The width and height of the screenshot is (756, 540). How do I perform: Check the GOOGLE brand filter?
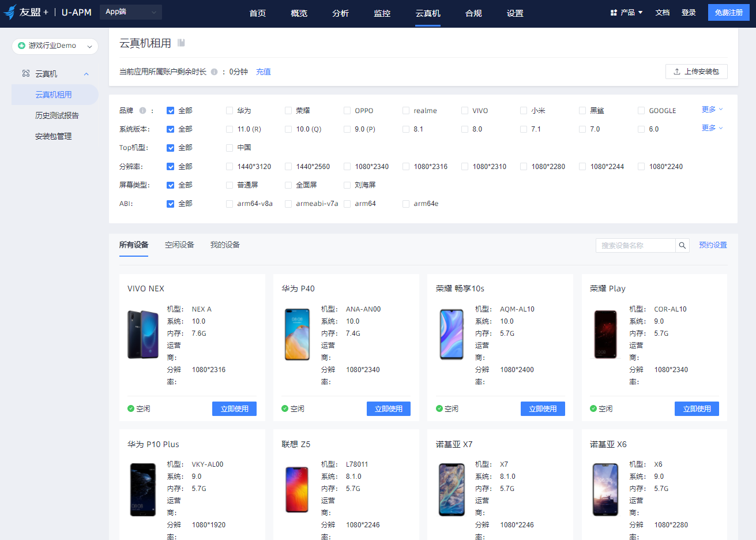pos(641,111)
